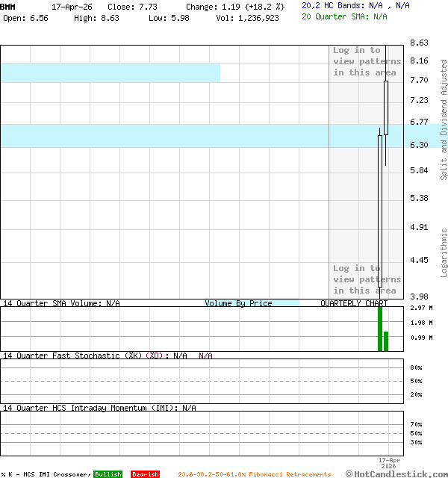The image size is (448, 478).
Task: Click the tall green volume bar
Action: coord(380,329)
